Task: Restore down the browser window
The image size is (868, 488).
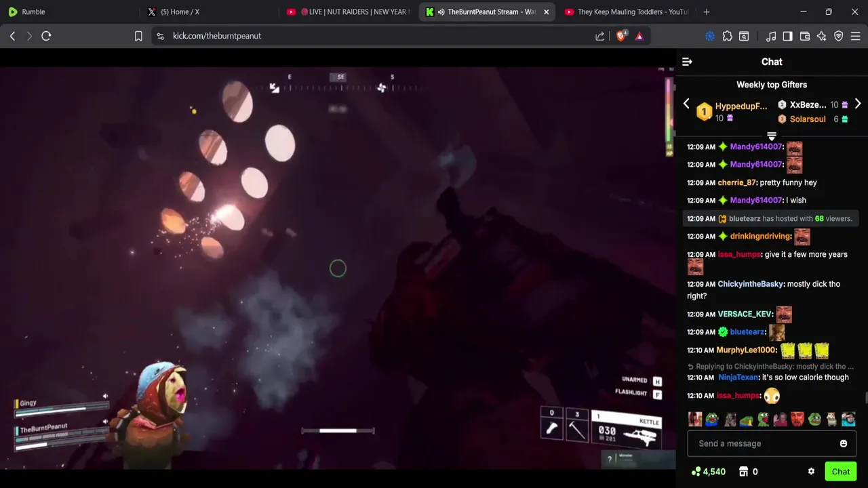Action: click(829, 12)
